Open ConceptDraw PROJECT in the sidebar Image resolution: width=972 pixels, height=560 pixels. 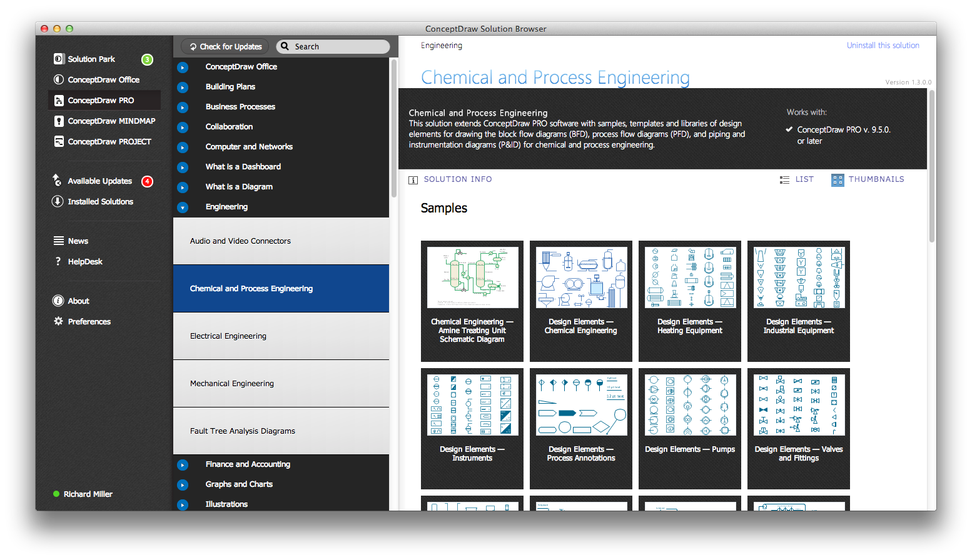[x=109, y=141]
